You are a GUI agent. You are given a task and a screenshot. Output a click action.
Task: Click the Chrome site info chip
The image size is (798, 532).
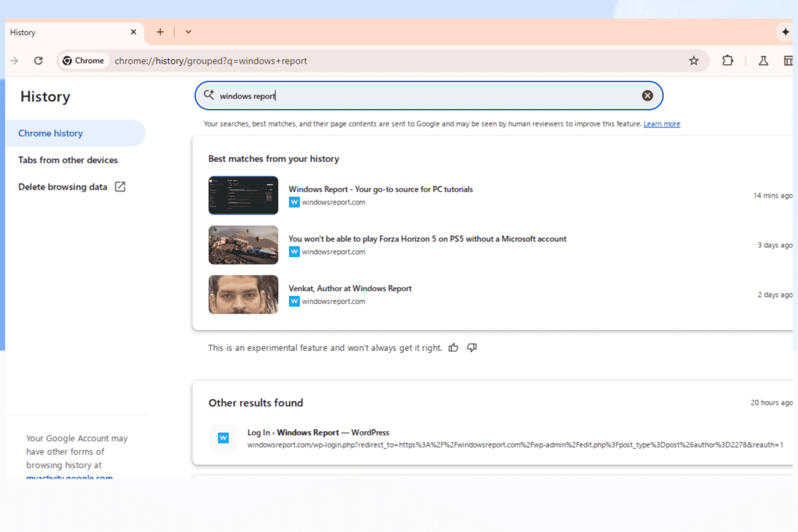click(x=83, y=61)
